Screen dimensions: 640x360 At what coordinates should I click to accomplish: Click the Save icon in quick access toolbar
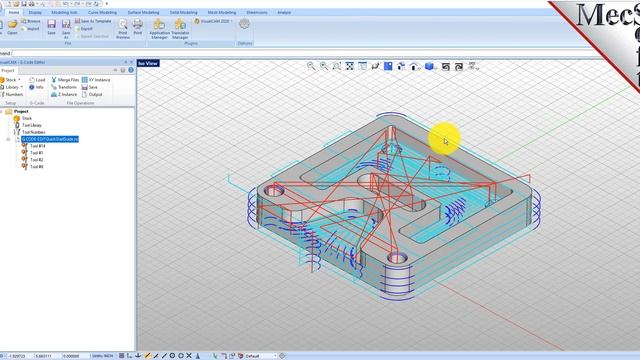24,4
